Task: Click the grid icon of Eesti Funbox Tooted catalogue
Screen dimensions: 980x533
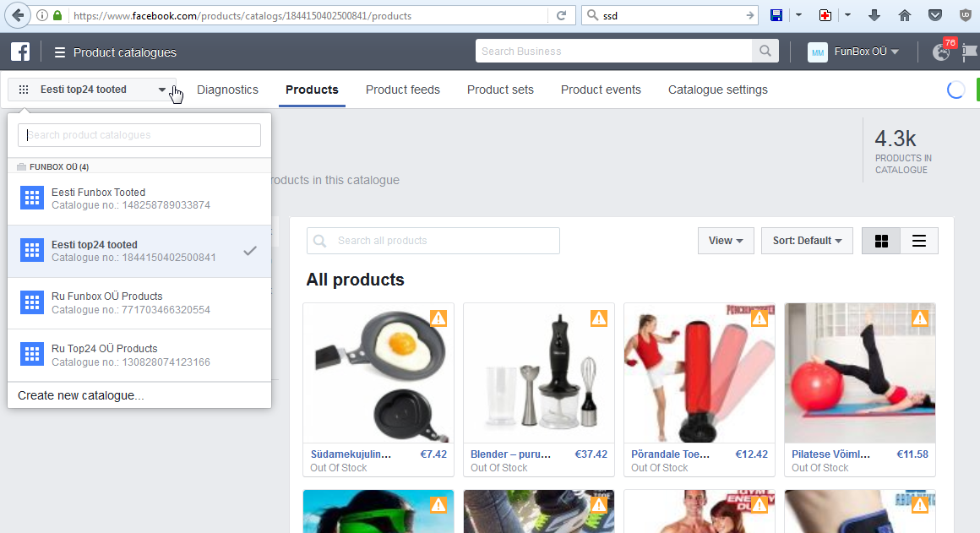Action: (32, 198)
